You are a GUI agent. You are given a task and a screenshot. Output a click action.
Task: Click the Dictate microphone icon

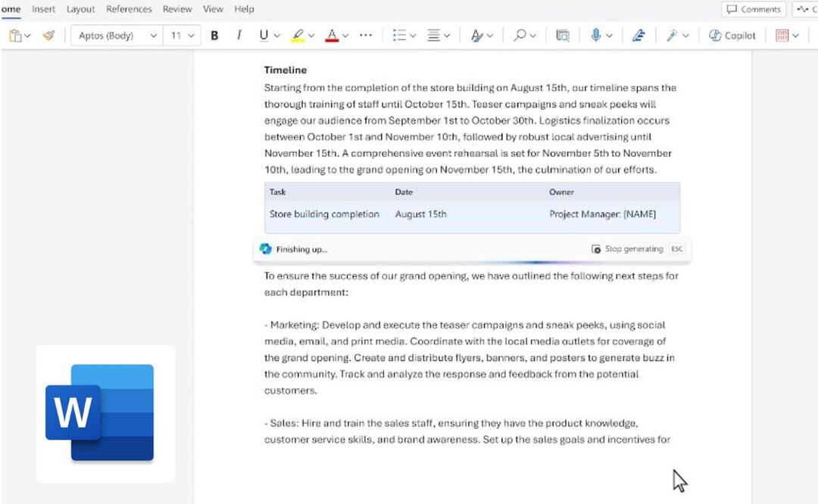pos(596,36)
